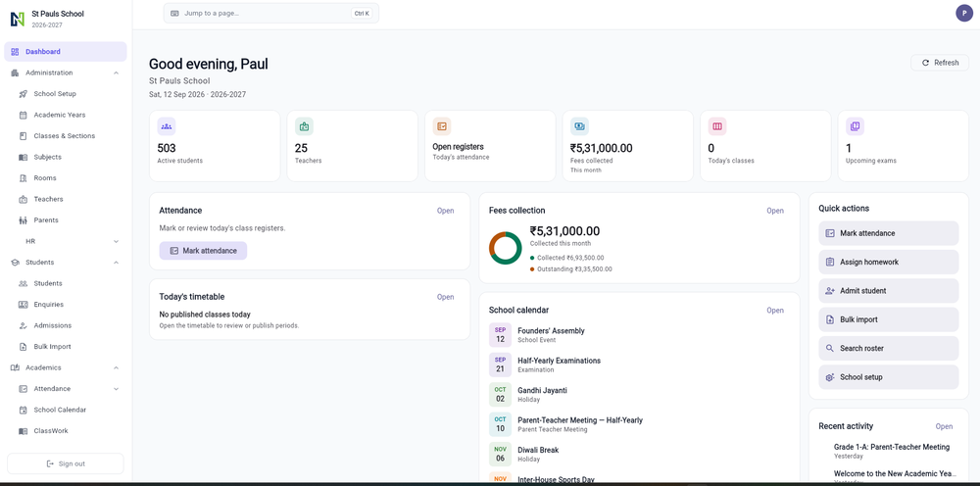Screen dimensions: 980x486
Task: Click the Outstanding ₹3,35,500.00 legend
Action: pyautogui.click(x=570, y=269)
